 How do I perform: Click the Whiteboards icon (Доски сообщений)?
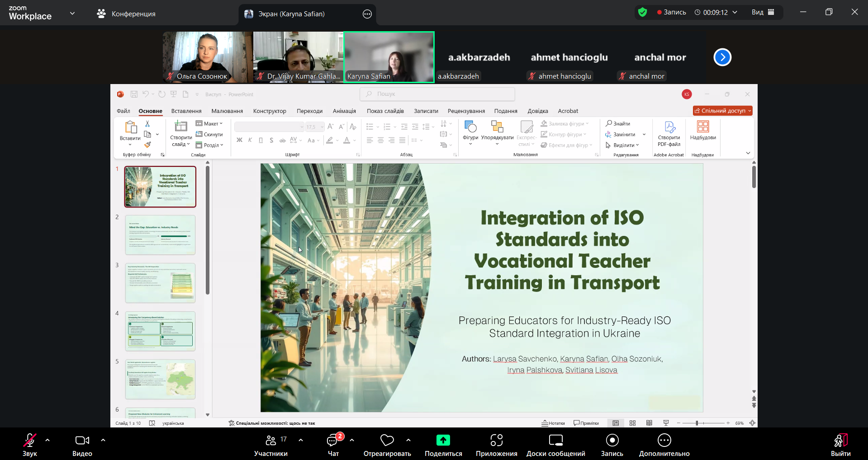point(555,441)
